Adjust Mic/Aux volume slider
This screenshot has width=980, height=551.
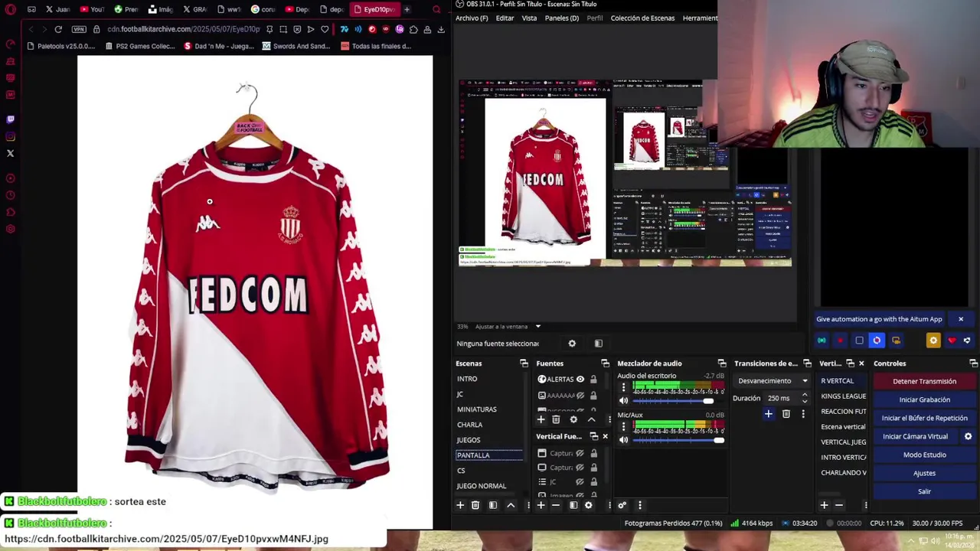click(x=678, y=440)
